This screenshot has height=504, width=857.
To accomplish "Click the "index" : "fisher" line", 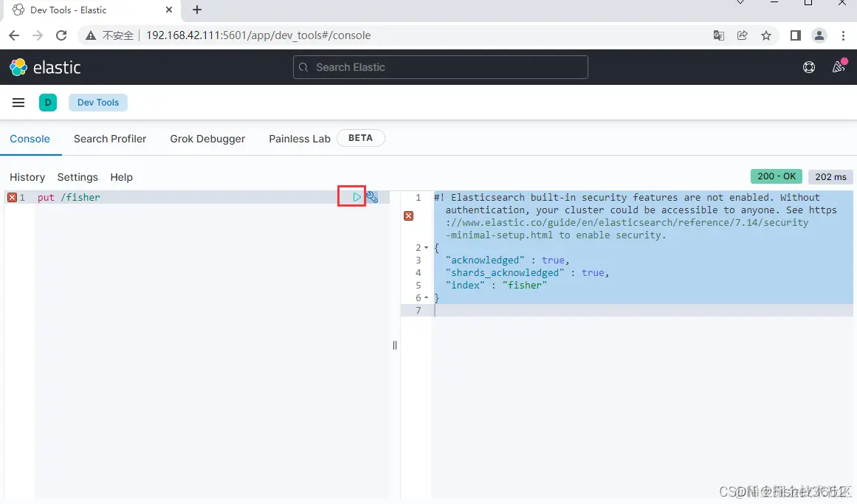I will (496, 286).
